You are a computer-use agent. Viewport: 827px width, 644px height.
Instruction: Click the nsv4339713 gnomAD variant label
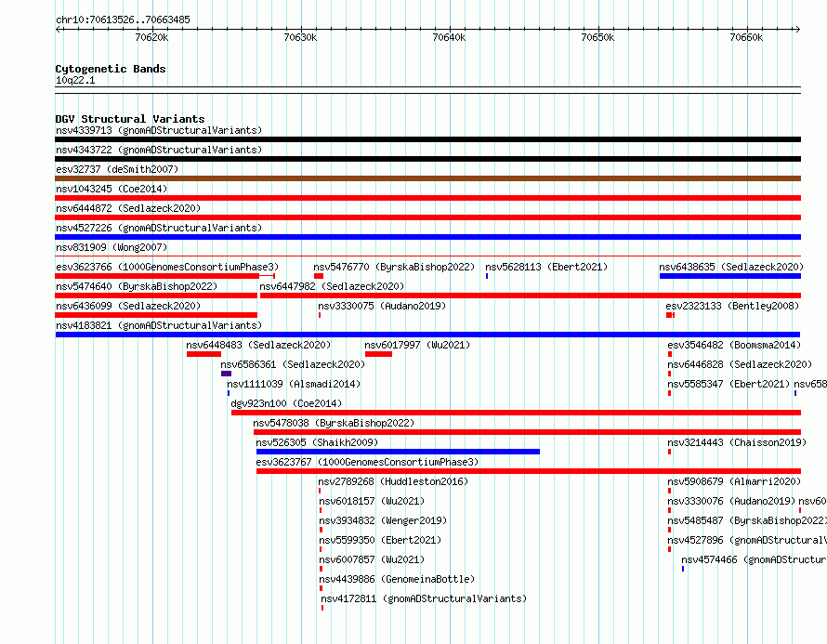point(159,130)
